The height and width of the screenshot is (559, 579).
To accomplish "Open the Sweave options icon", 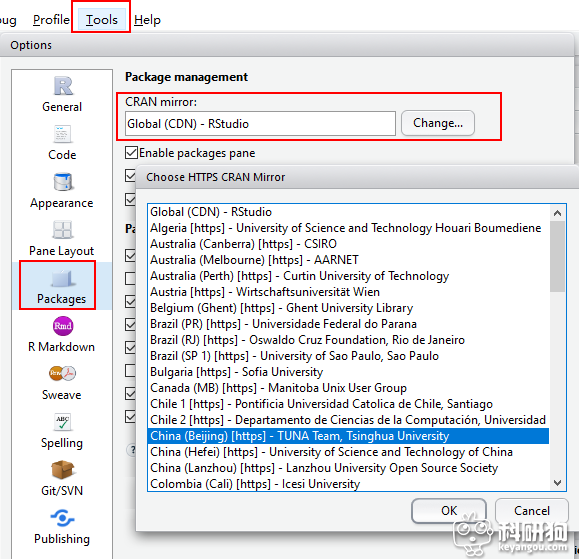I will 62,373.
